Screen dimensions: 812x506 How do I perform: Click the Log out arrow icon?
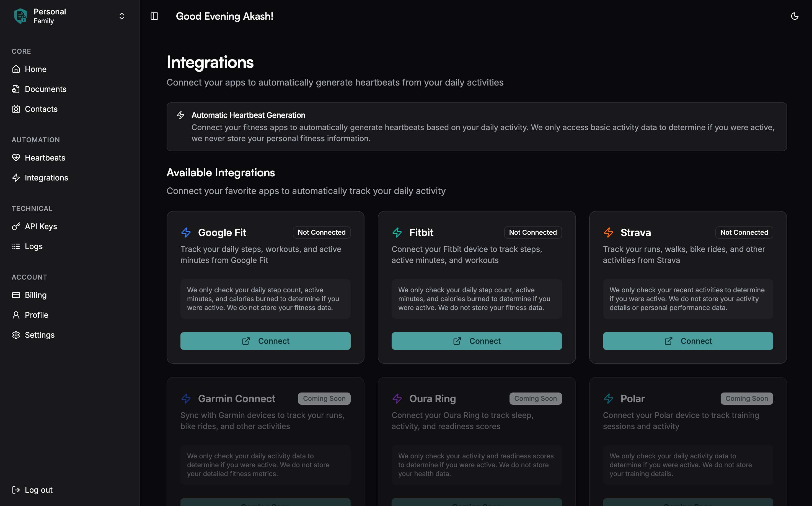tap(16, 490)
